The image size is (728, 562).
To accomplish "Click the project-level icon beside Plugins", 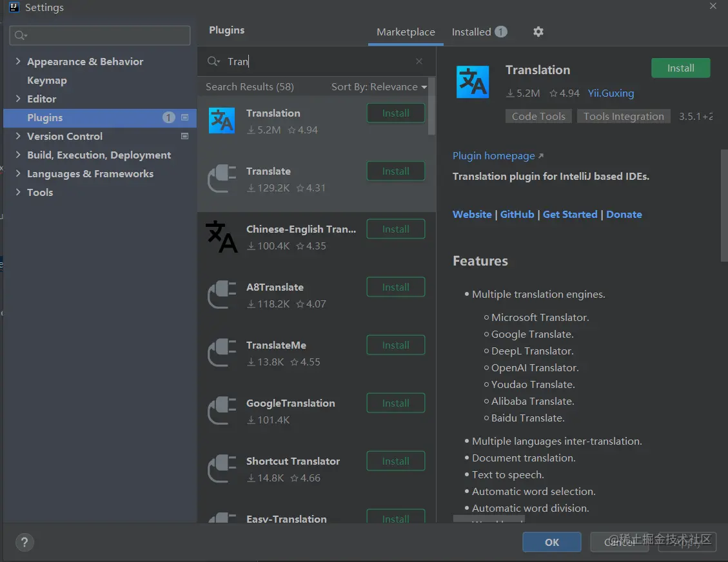I will [185, 118].
